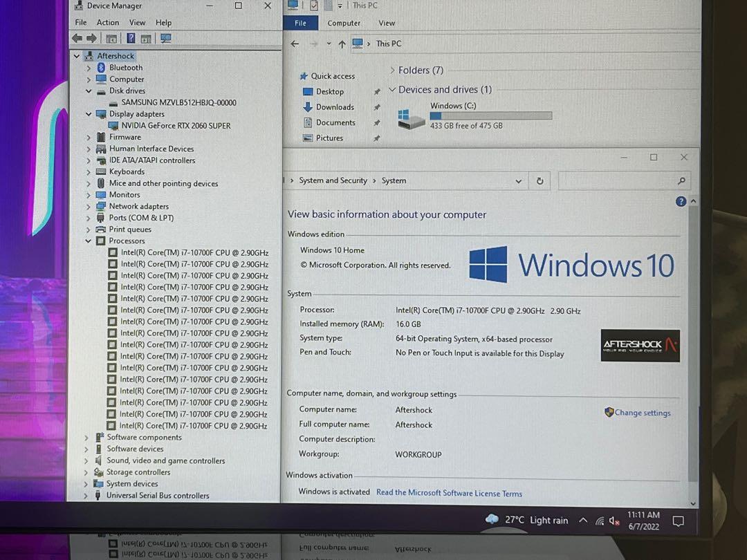Open help via blue question mark icon
The image size is (747, 560).
point(681,201)
